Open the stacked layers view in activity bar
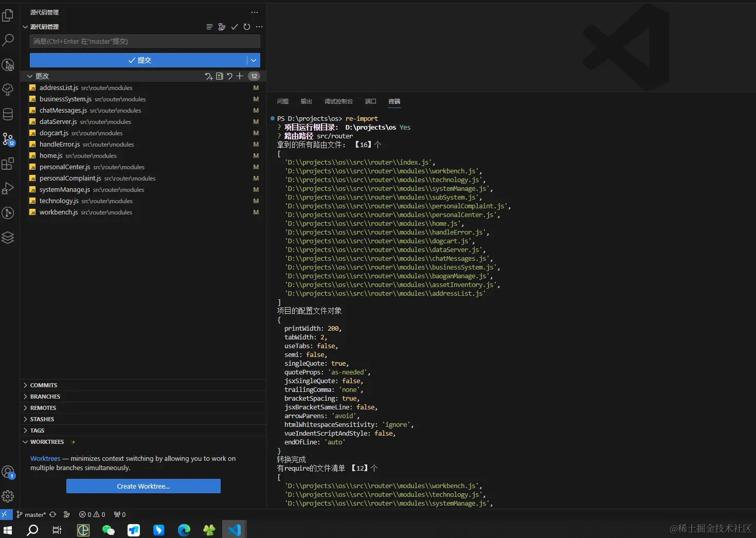Viewport: 756px width, 538px height. [8, 238]
